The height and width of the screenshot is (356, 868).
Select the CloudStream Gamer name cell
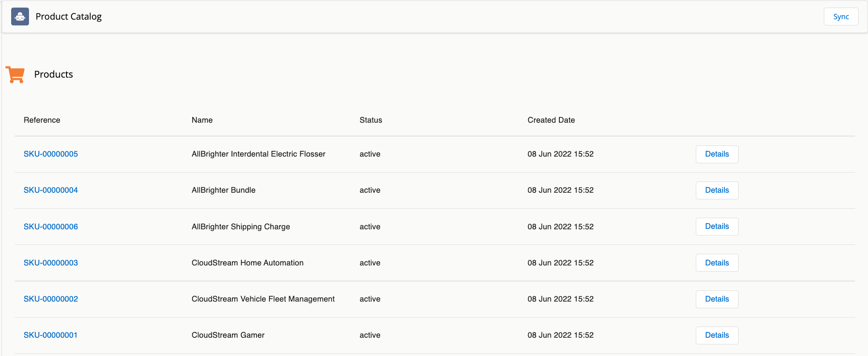(x=228, y=335)
